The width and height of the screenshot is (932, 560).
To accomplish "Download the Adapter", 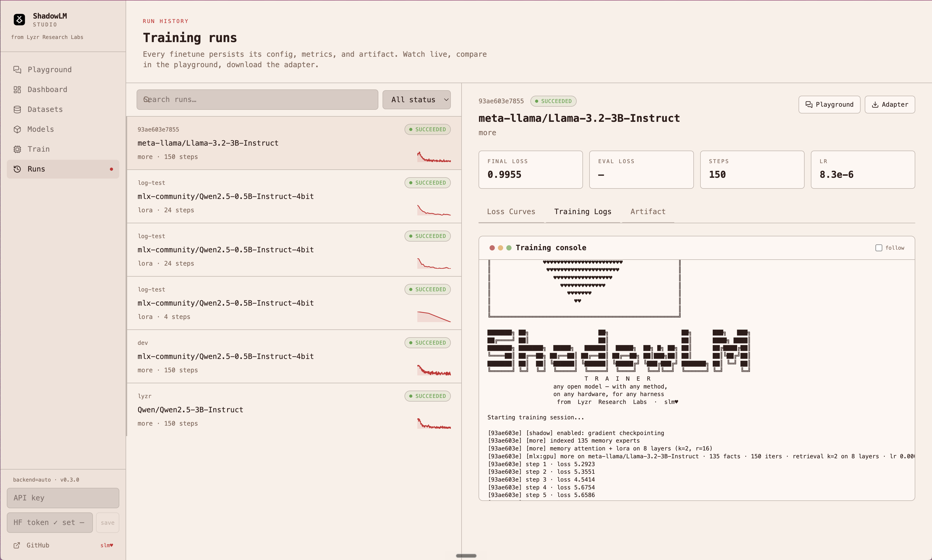I will (x=890, y=105).
